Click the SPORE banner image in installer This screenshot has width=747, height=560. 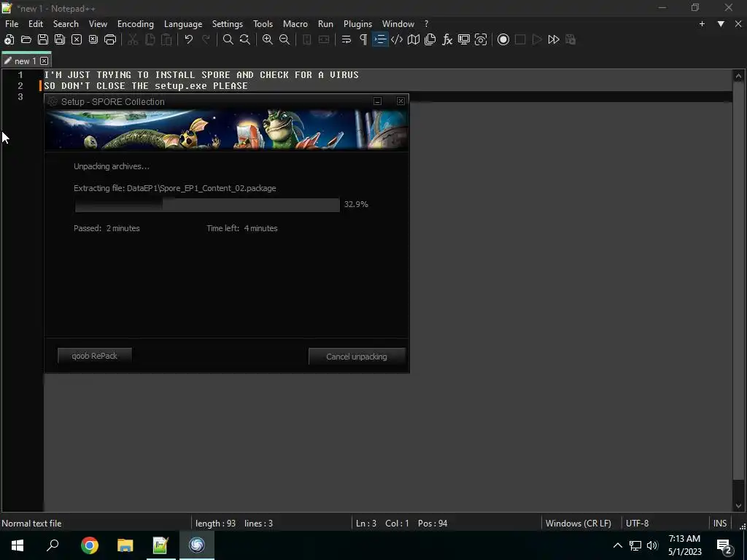tap(227, 130)
